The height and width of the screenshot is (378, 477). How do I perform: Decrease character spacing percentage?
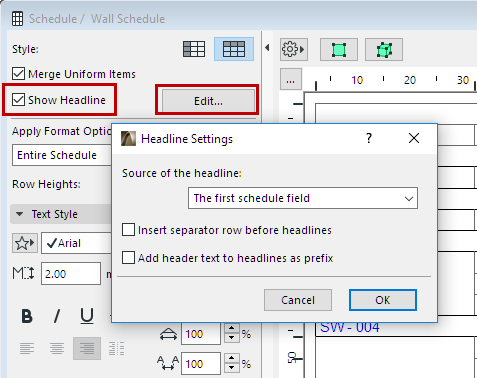point(232,368)
